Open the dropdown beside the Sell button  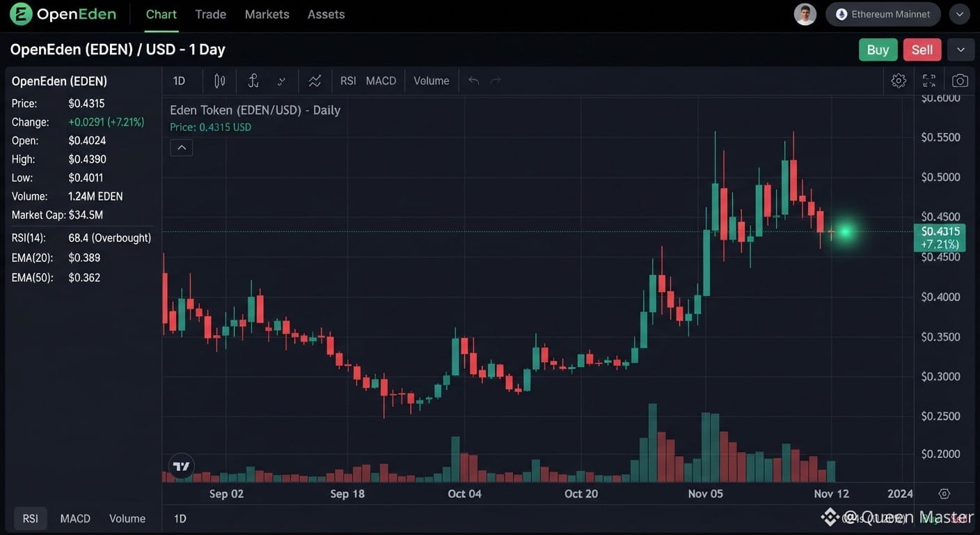point(961,49)
